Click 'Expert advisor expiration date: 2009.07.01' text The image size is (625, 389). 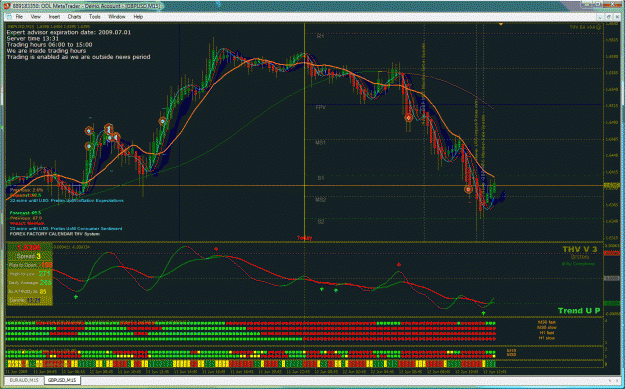click(69, 32)
